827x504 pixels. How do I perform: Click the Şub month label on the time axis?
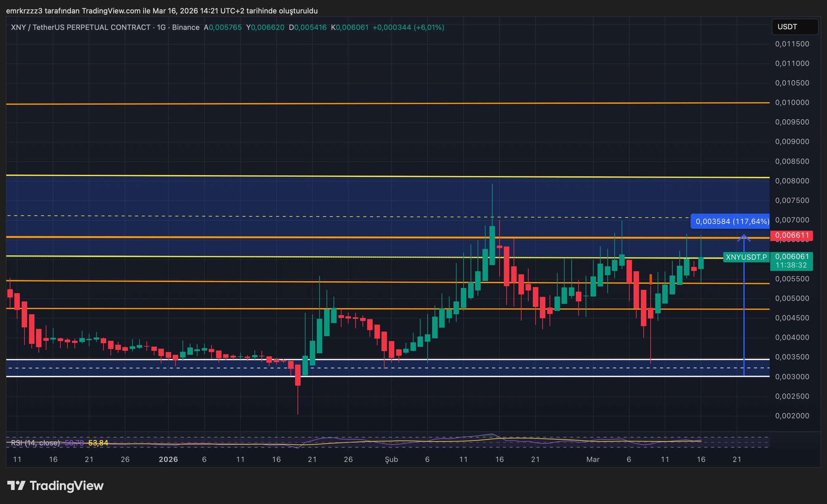pos(391,460)
